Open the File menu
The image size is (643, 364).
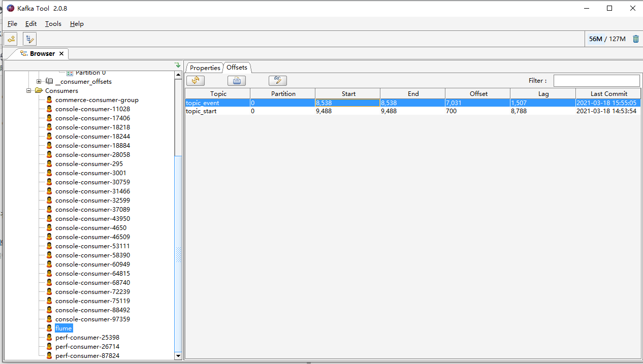coord(12,24)
